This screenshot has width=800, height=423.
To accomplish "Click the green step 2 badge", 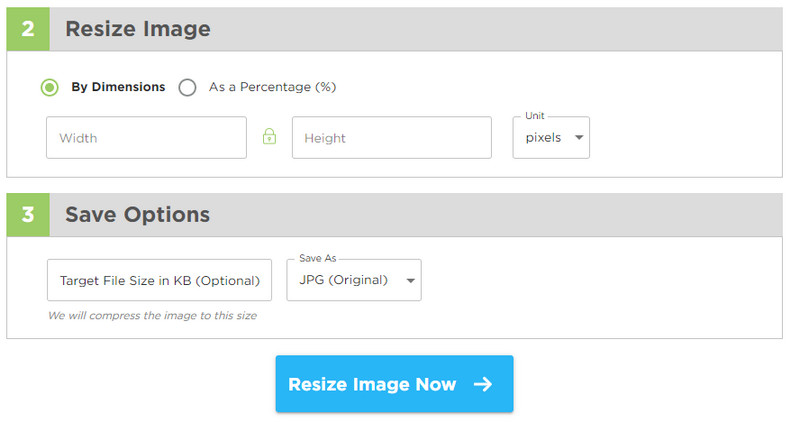I will tap(28, 29).
